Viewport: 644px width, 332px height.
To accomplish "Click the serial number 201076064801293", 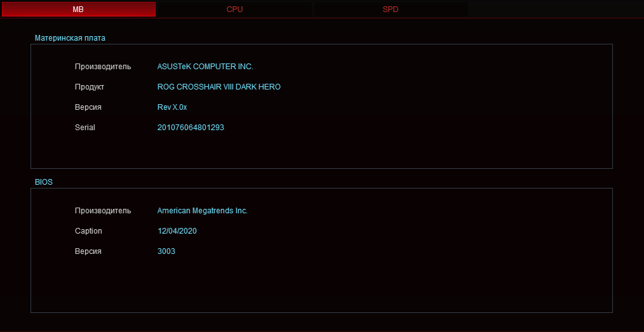I will pyautogui.click(x=191, y=128).
